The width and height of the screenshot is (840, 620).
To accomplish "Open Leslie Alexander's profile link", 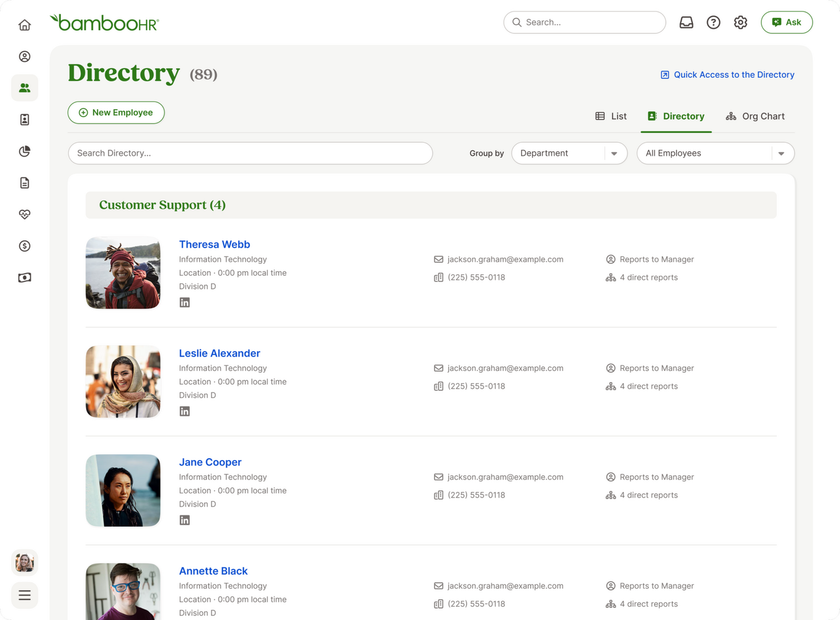I will pos(220,353).
